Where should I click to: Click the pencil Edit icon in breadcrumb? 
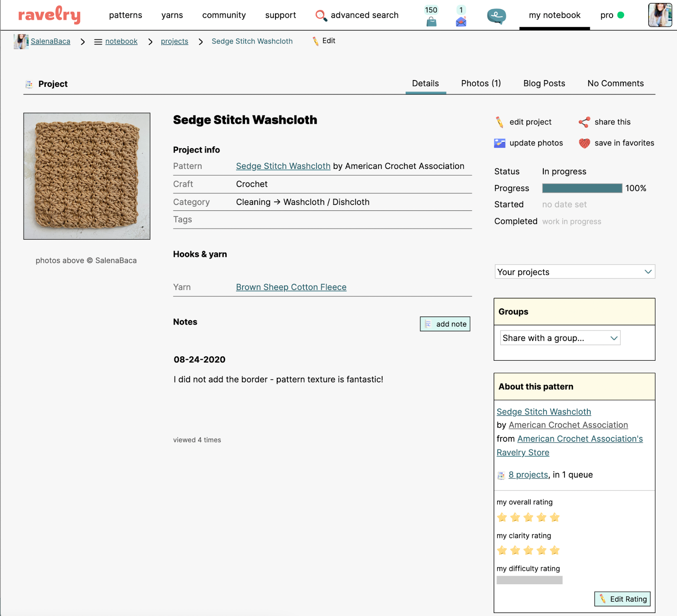(316, 41)
